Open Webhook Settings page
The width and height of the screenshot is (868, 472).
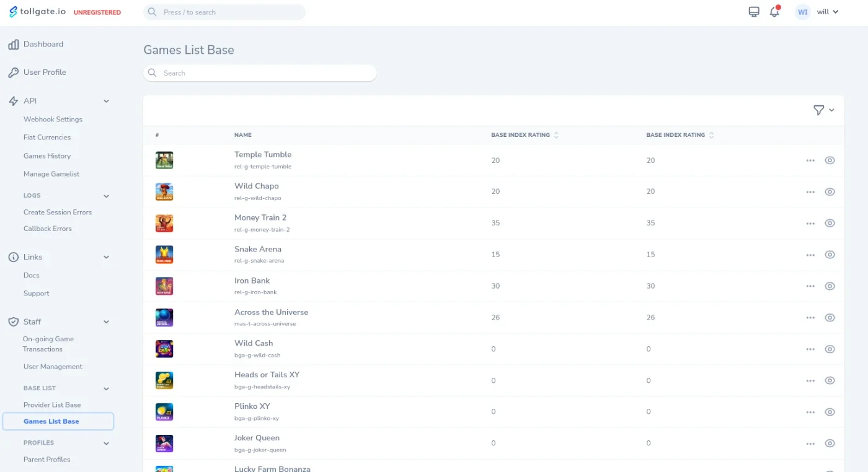coord(53,120)
